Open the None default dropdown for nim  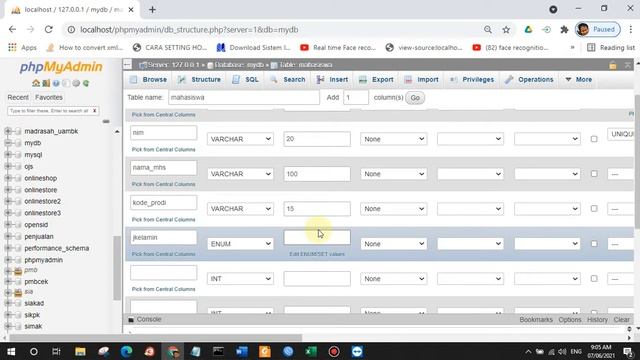pyautogui.click(x=393, y=139)
